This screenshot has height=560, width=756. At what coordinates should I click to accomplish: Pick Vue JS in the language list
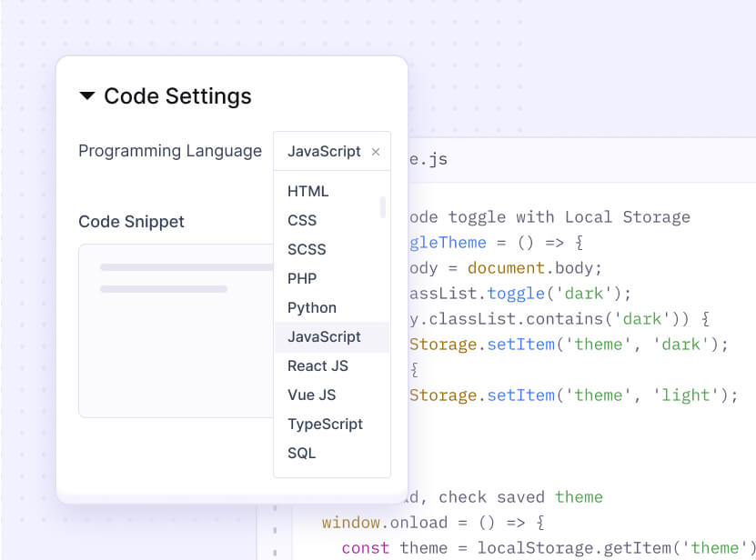(x=311, y=395)
